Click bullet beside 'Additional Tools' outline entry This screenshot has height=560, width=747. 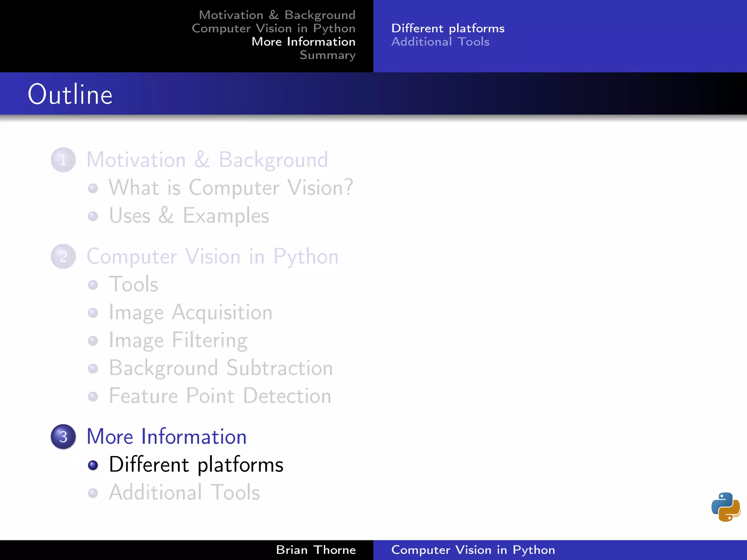[x=93, y=493]
